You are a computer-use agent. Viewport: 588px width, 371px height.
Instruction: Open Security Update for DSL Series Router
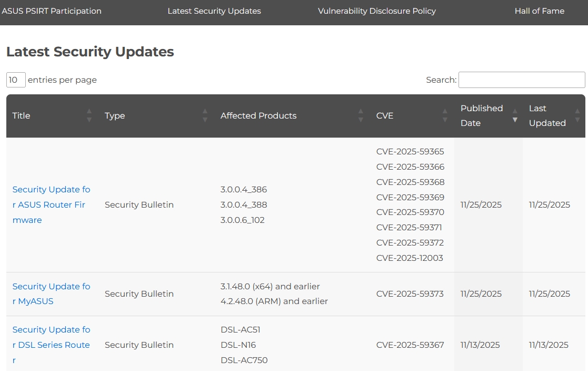tap(51, 345)
